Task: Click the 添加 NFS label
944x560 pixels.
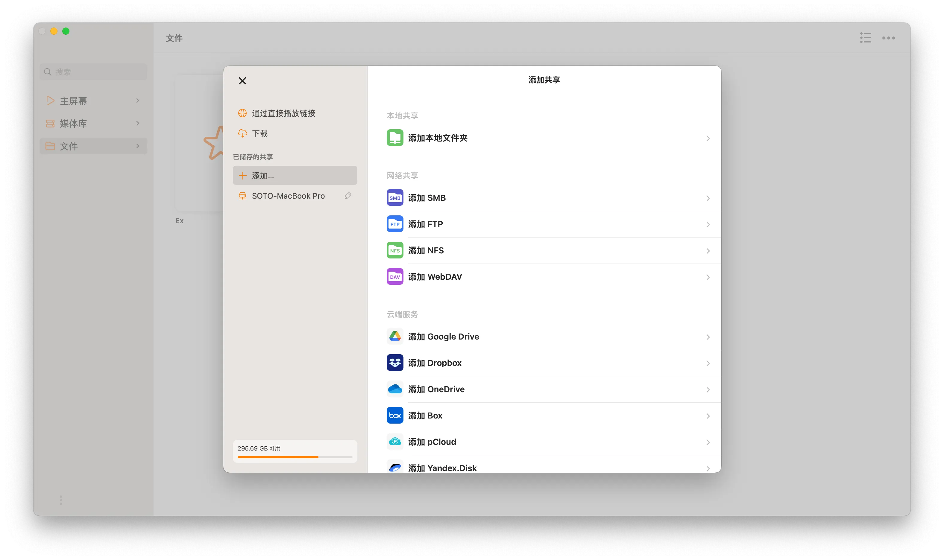Action: pyautogui.click(x=426, y=250)
